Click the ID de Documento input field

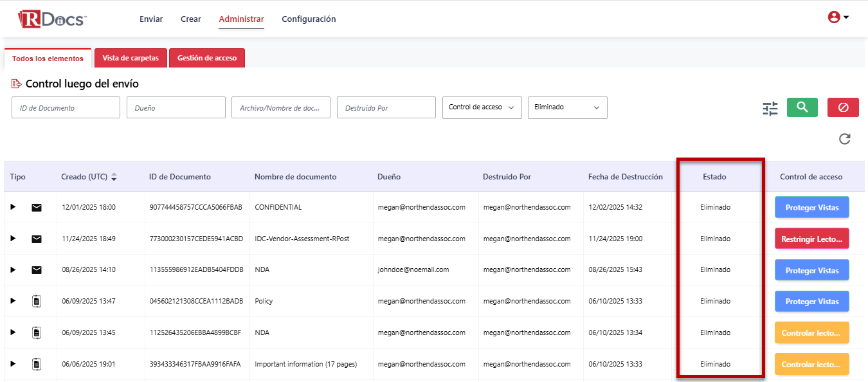[x=66, y=108]
